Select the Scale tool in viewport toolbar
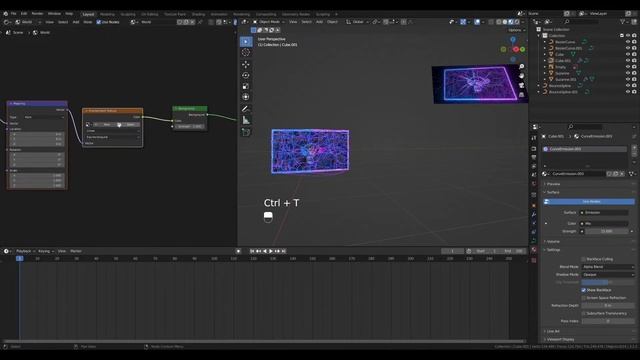The width and height of the screenshot is (640, 360). [x=246, y=86]
